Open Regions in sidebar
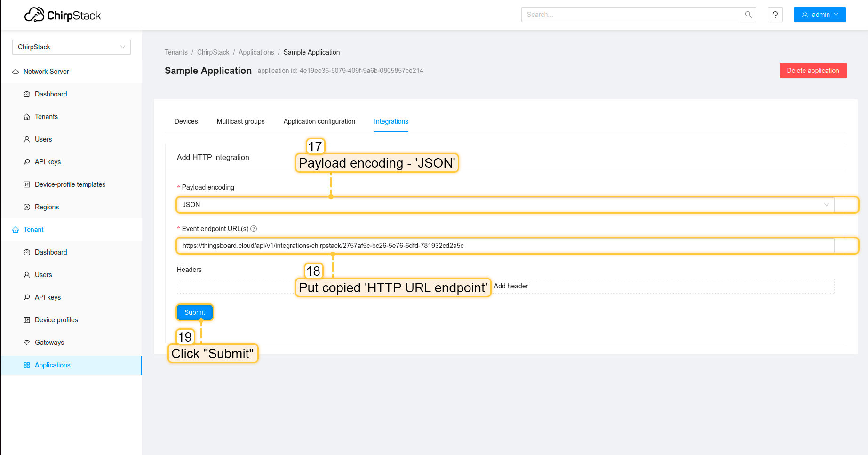 (x=47, y=207)
